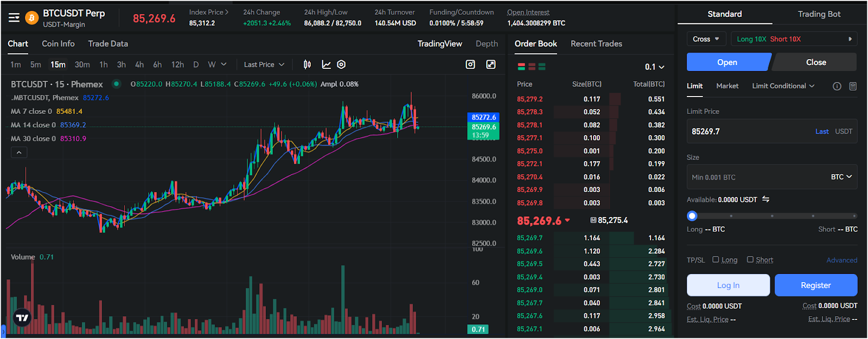This screenshot has width=868, height=339.
Task: Click the Limit Price input field
Action: point(772,131)
